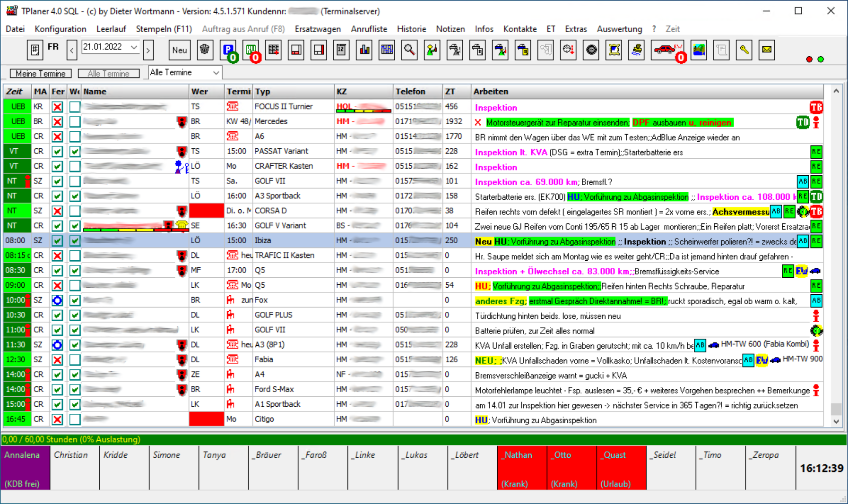Toggle Fer checkbox in FOCUS II Turnier row

57,107
